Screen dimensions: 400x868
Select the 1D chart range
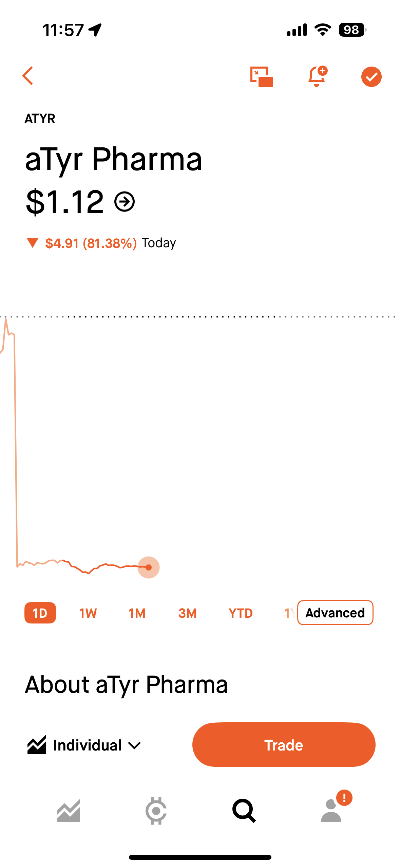pos(40,613)
